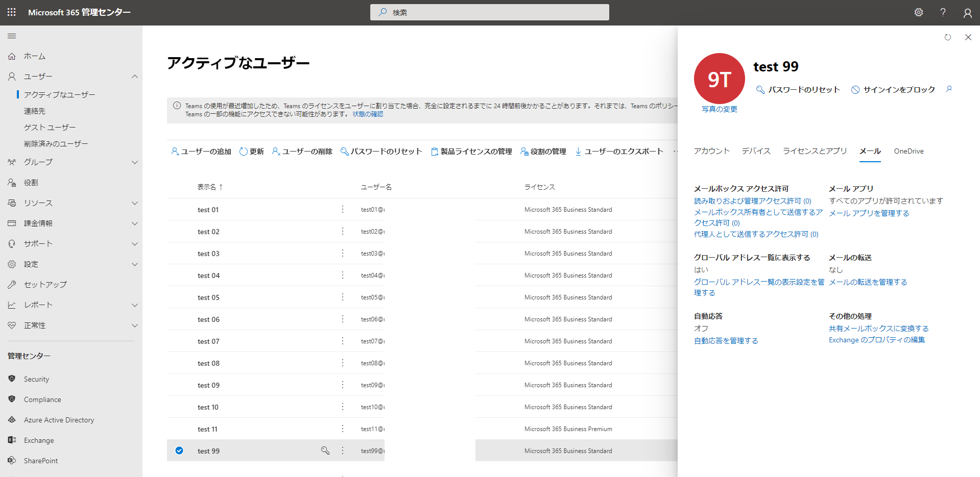Image resolution: width=980 pixels, height=477 pixels.
Task: Open the app launcher waffle icon
Action: (x=12, y=12)
